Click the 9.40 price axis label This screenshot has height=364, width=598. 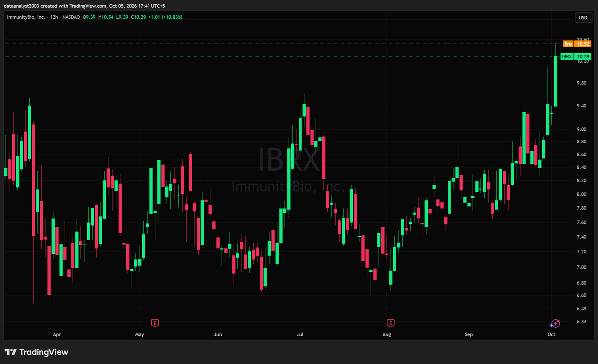(x=582, y=106)
